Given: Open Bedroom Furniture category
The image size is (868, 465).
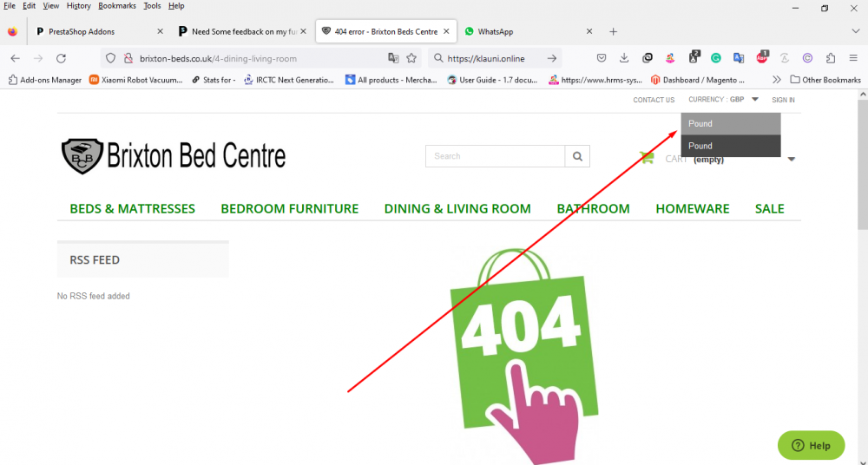Looking at the screenshot, I should click(290, 209).
